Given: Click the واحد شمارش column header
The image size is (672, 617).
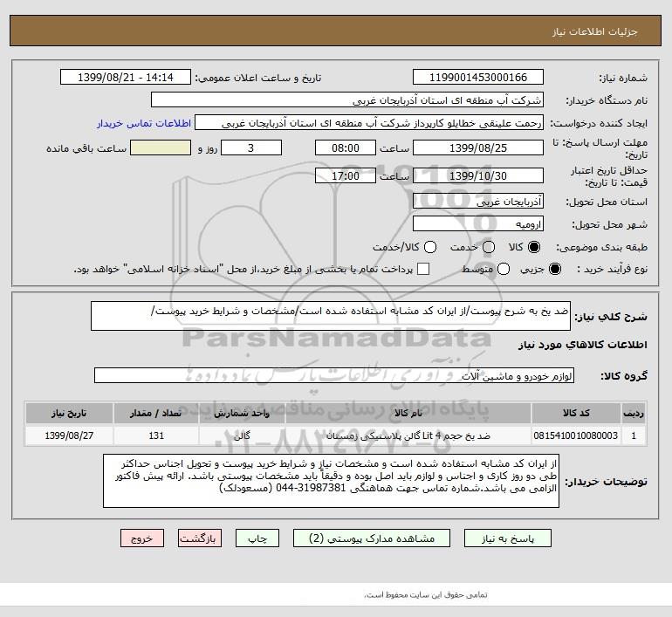Looking at the screenshot, I should tap(242, 413).
